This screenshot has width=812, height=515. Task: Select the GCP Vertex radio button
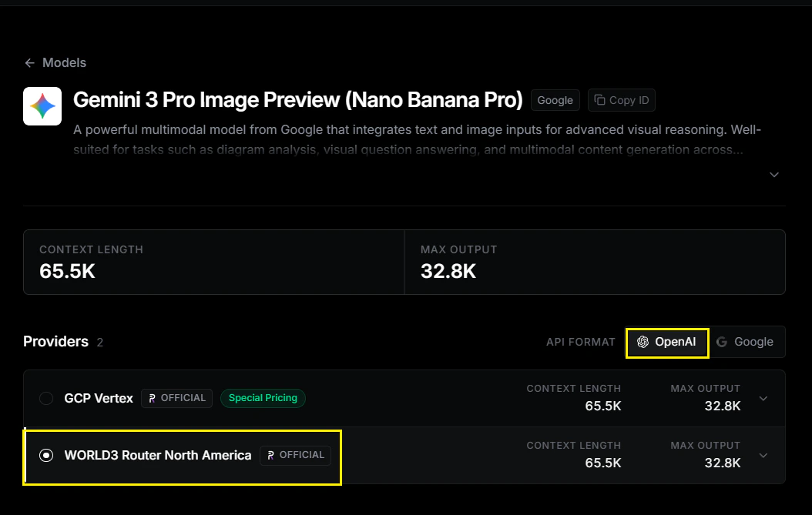pyautogui.click(x=46, y=398)
